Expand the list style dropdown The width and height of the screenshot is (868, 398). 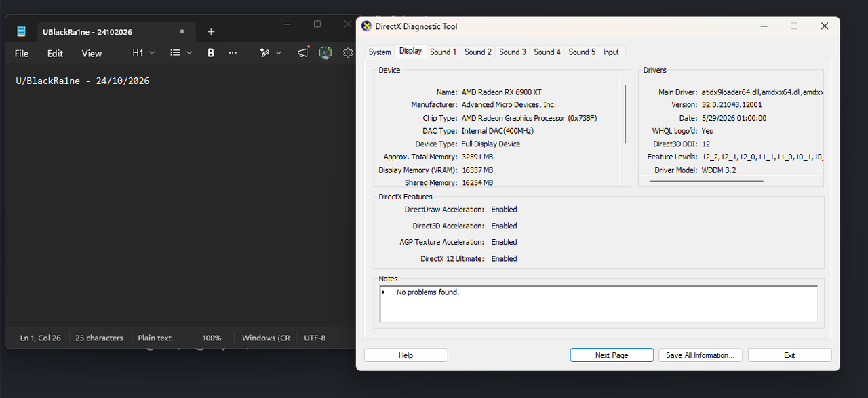(x=181, y=52)
